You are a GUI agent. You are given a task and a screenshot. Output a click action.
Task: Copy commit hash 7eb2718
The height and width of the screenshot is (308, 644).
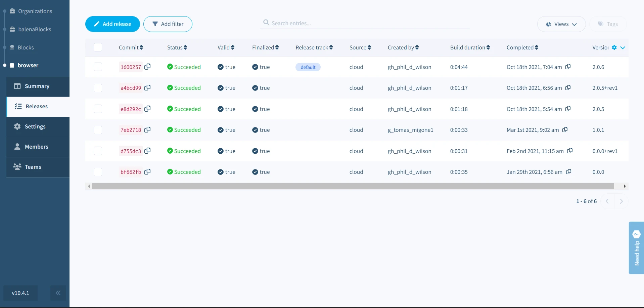(147, 130)
